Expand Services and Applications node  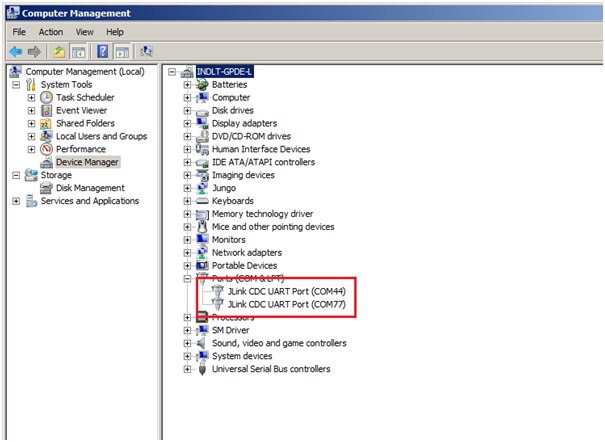pos(16,201)
